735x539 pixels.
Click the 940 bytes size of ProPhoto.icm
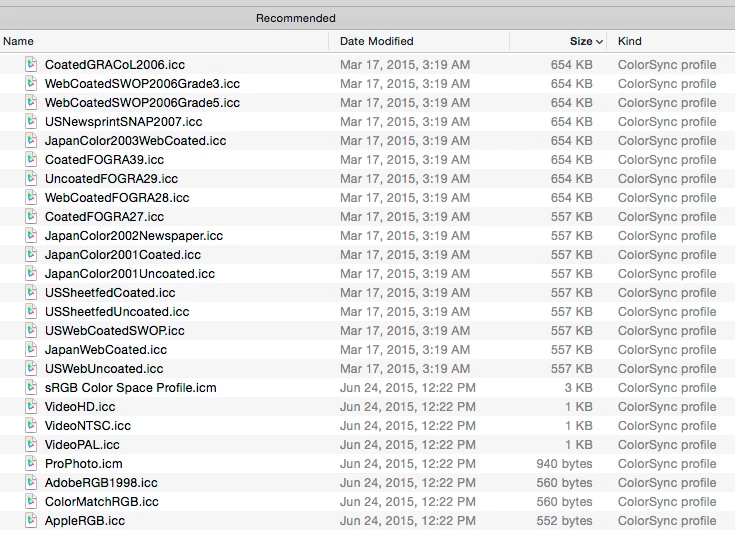pyautogui.click(x=564, y=463)
